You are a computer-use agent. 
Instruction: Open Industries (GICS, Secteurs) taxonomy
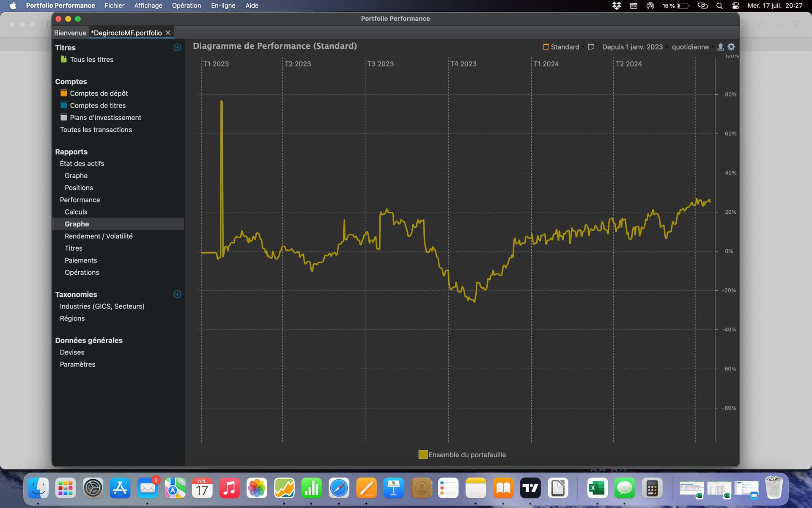pos(102,306)
